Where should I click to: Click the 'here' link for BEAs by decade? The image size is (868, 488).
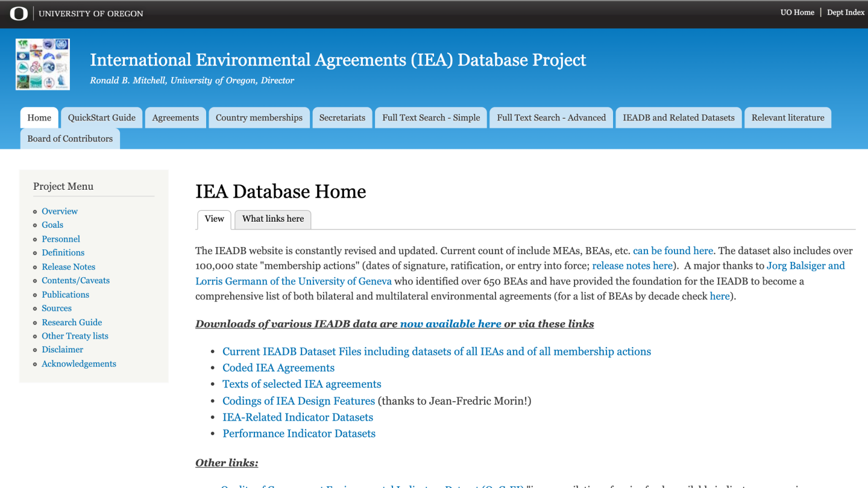[x=720, y=296]
